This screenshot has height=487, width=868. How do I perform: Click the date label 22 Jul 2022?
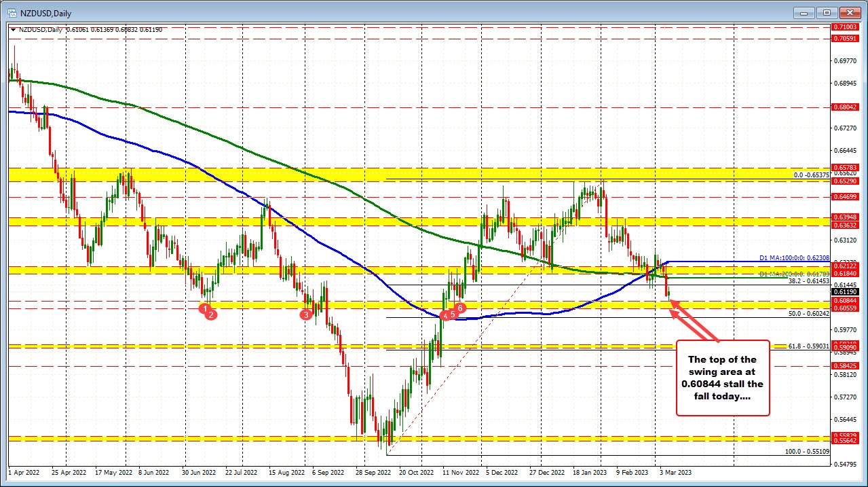coord(242,472)
